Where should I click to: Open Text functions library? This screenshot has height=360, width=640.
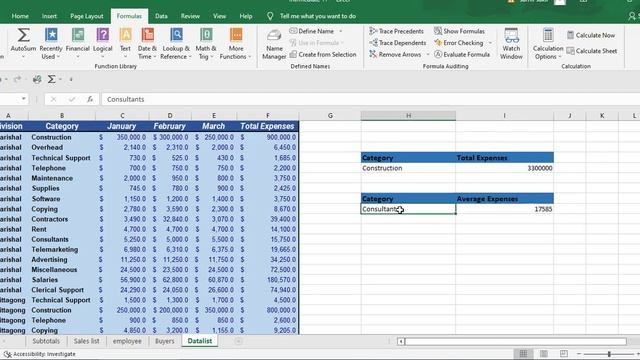[x=125, y=44]
